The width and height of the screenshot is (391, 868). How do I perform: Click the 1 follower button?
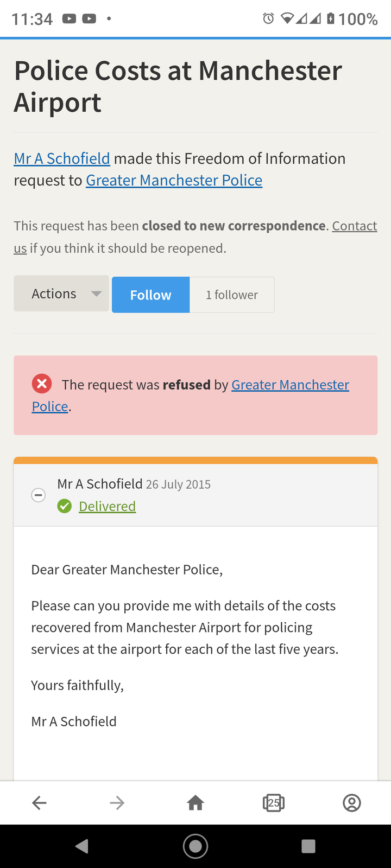[x=232, y=295]
